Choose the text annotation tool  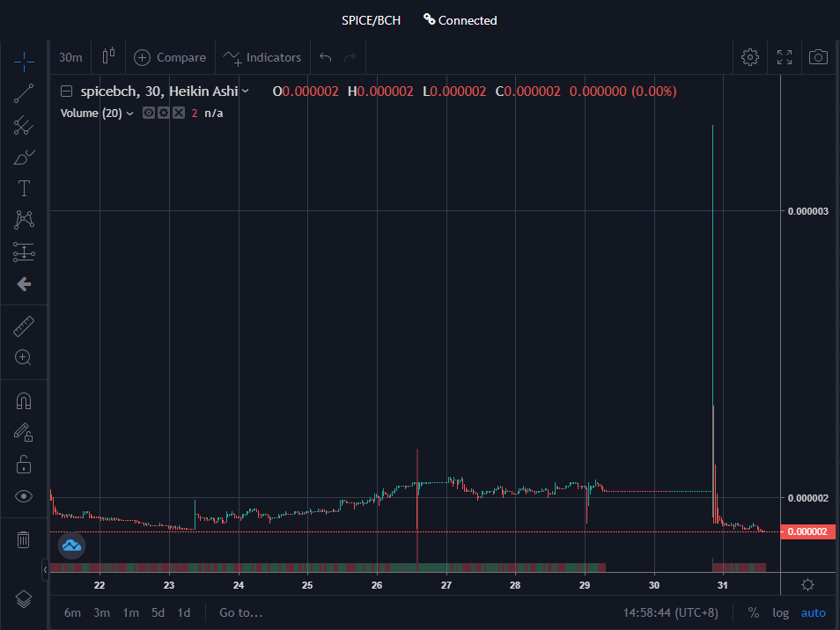click(24, 188)
